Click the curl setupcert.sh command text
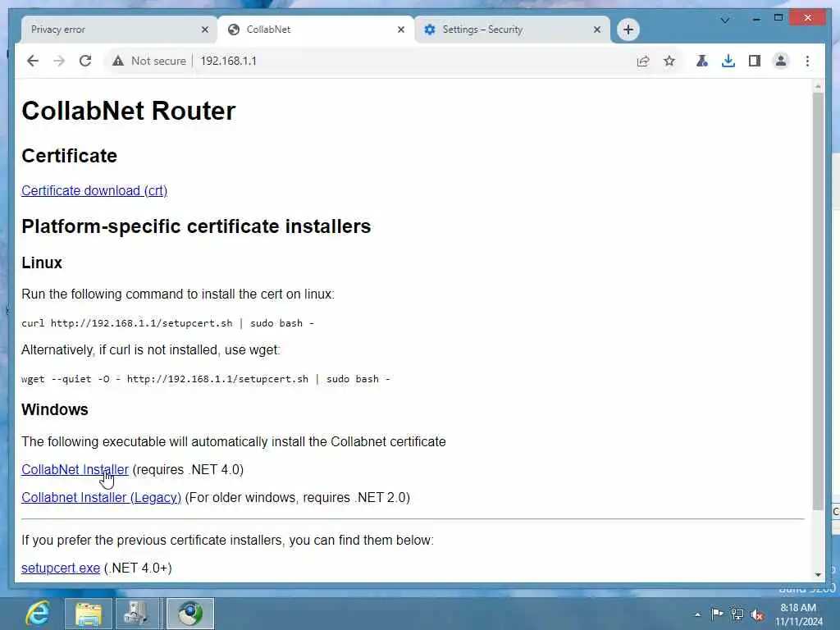Viewport: 840px width, 630px height. 167,323
